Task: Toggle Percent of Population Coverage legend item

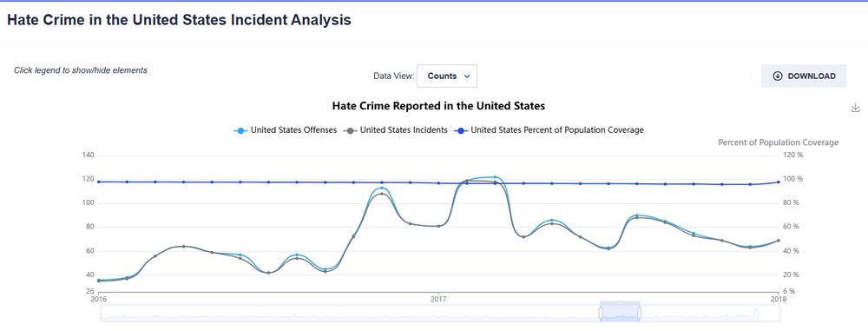Action: (x=549, y=130)
